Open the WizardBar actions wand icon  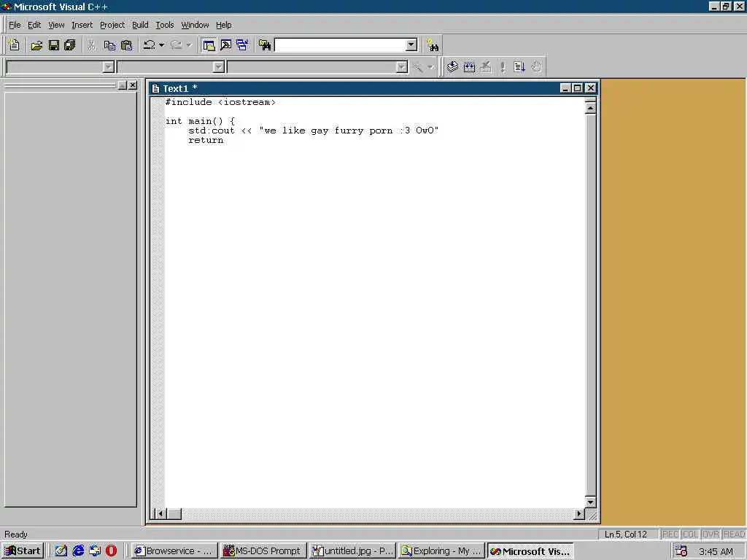point(418,67)
